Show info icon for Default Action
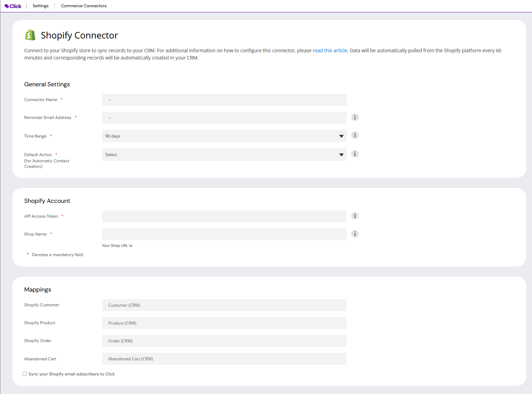Viewport: 532px width, 394px height. [355, 154]
